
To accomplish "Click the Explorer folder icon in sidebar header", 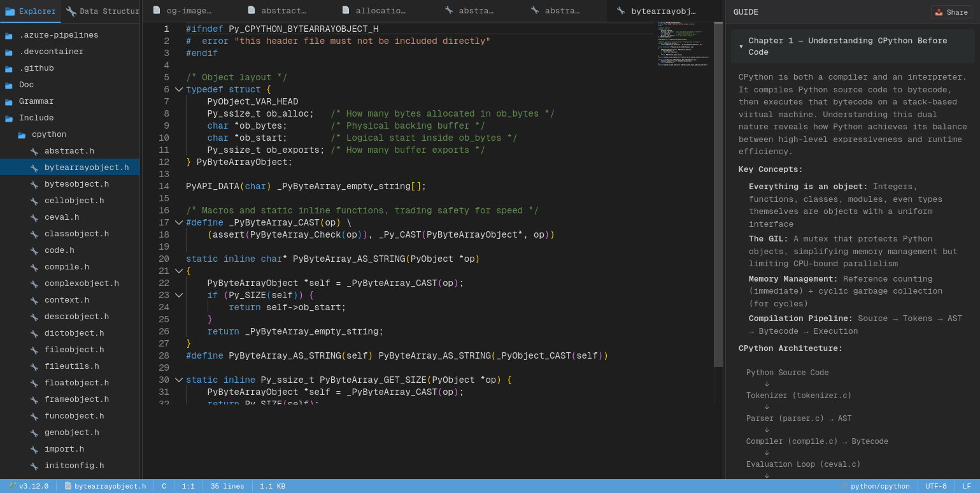I will pos(10,11).
